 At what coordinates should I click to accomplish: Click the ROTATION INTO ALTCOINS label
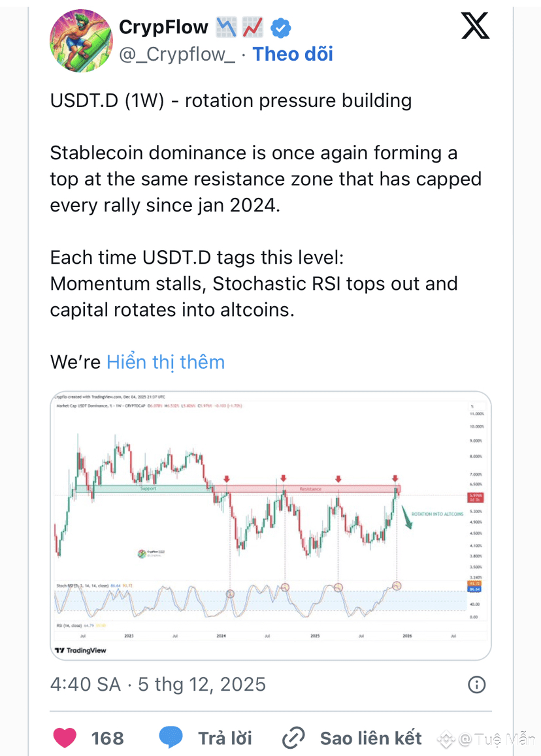point(438,514)
